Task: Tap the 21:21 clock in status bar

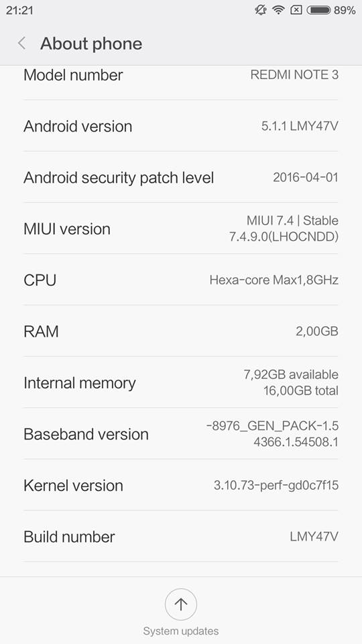Action: [19, 10]
